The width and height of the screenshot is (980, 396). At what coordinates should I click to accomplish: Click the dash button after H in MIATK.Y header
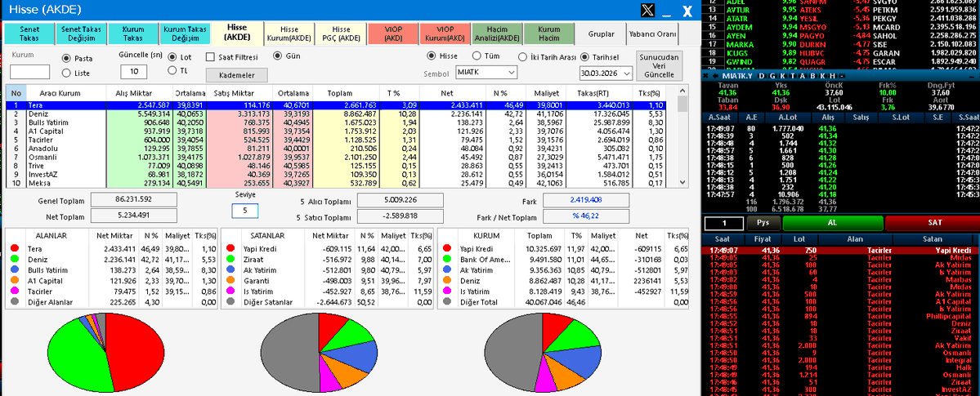[x=842, y=75]
